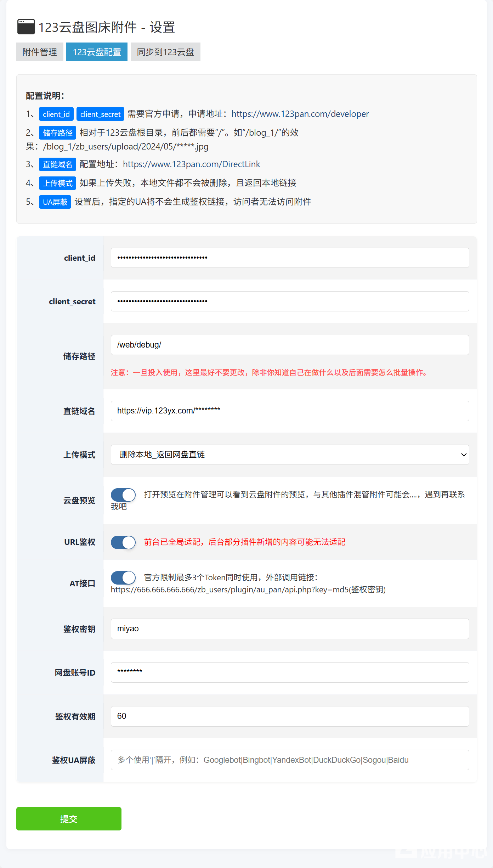493x868 pixels.
Task: Click the 储存路径 input containing /web/debug/
Action: (x=290, y=345)
